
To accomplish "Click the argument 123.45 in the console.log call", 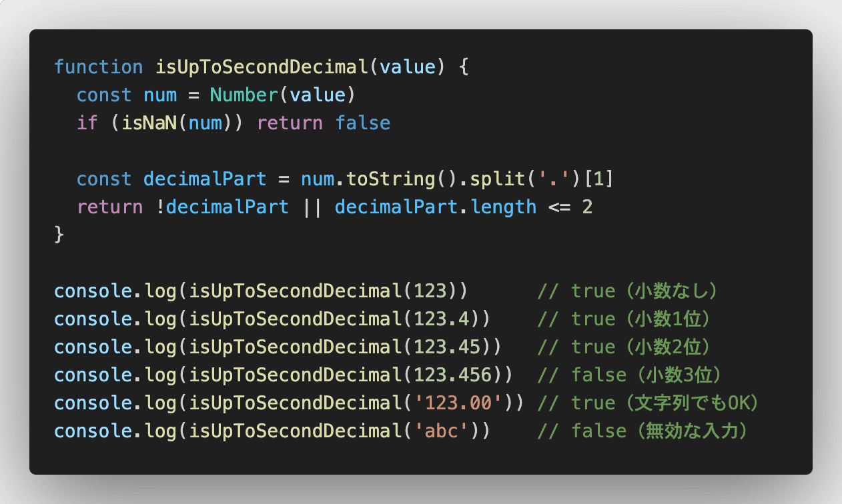I will pos(446,347).
